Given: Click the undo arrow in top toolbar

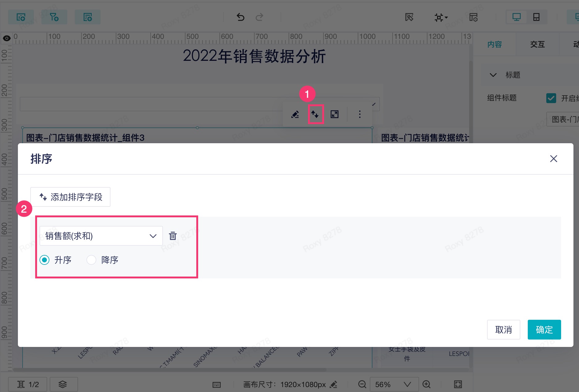Looking at the screenshot, I should click(240, 17).
